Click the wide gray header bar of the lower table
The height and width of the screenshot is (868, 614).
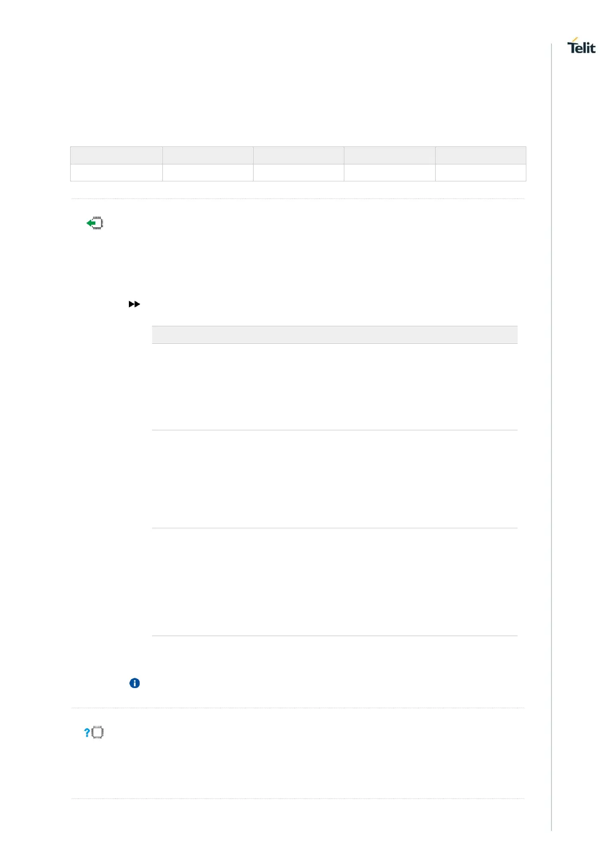coord(335,335)
